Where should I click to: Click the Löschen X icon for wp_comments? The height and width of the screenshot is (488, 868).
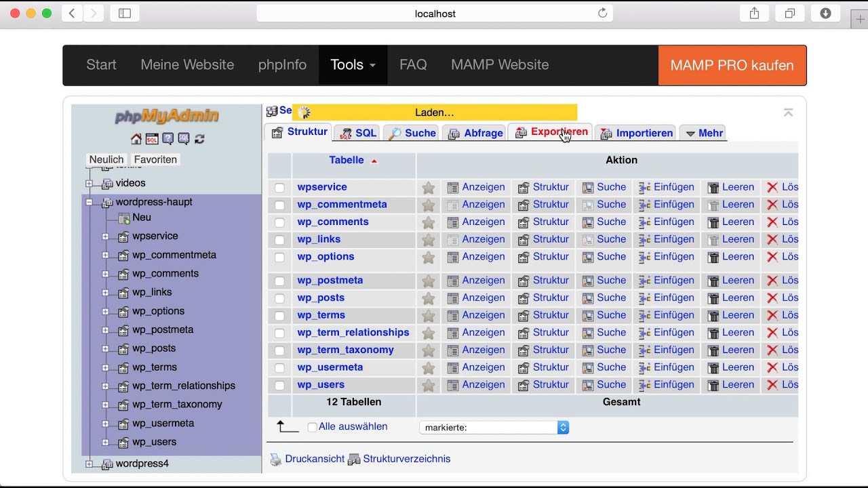772,222
